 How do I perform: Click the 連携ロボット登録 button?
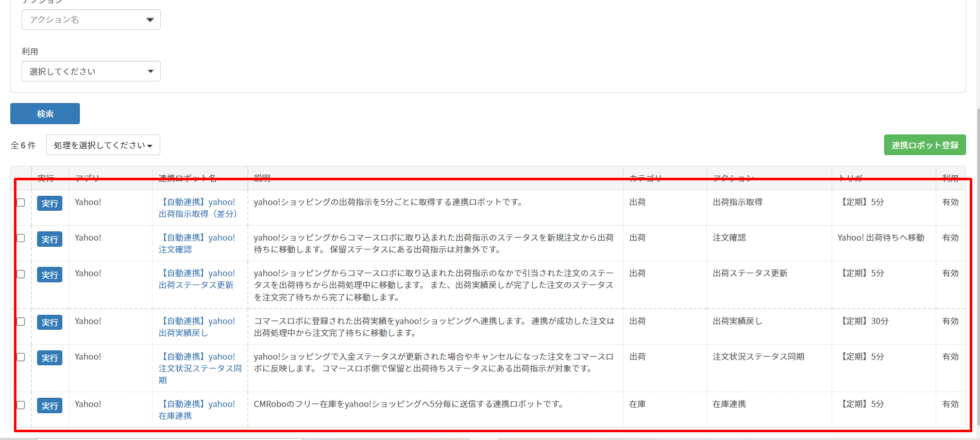coord(925,145)
